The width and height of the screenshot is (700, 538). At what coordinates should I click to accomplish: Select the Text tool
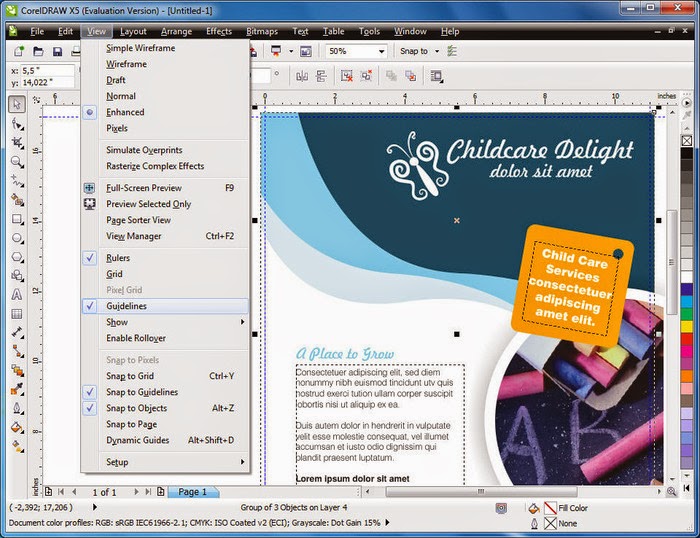click(17, 295)
